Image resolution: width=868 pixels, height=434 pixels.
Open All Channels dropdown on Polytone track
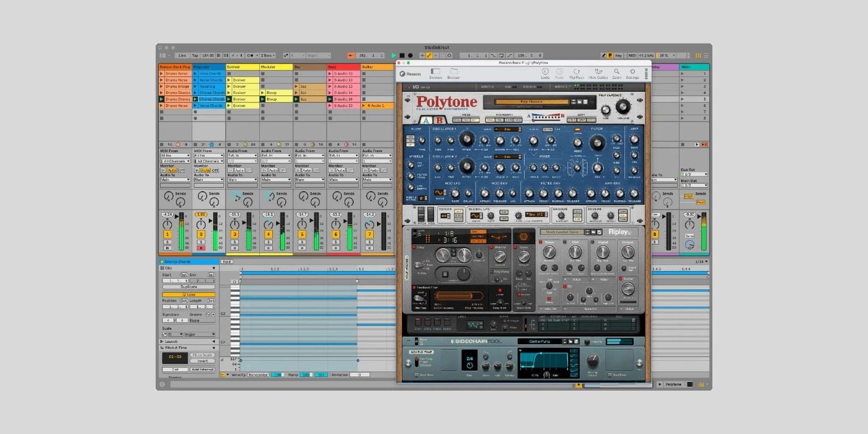(208, 161)
